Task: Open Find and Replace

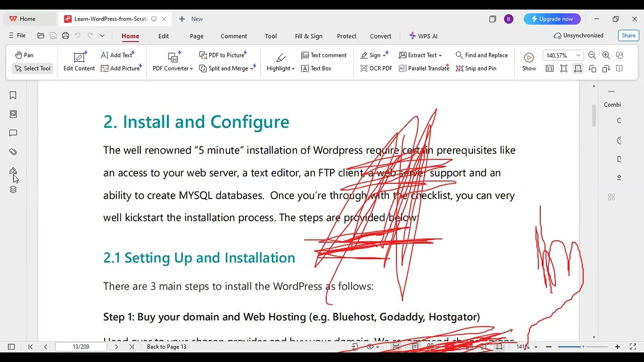Action: (x=481, y=55)
